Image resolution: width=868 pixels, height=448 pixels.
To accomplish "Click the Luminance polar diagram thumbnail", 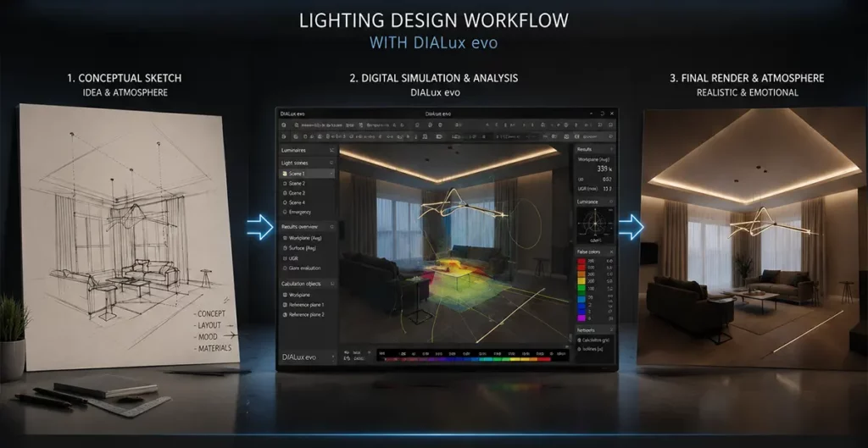I will tap(596, 225).
